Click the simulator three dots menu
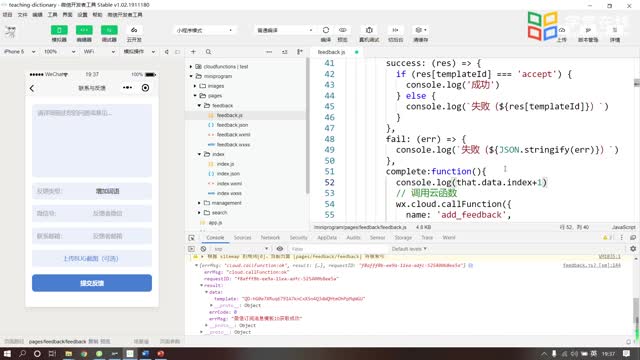Viewport: 640px width, 360px height. (x=127, y=87)
